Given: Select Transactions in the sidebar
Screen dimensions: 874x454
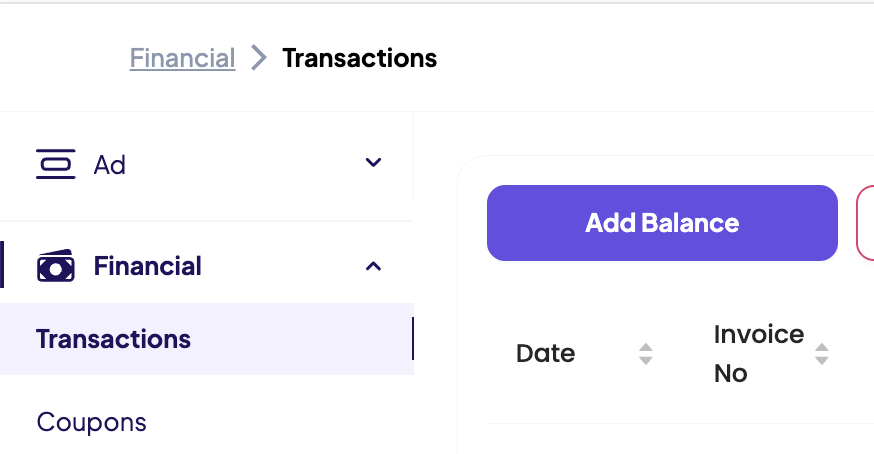Looking at the screenshot, I should [113, 339].
